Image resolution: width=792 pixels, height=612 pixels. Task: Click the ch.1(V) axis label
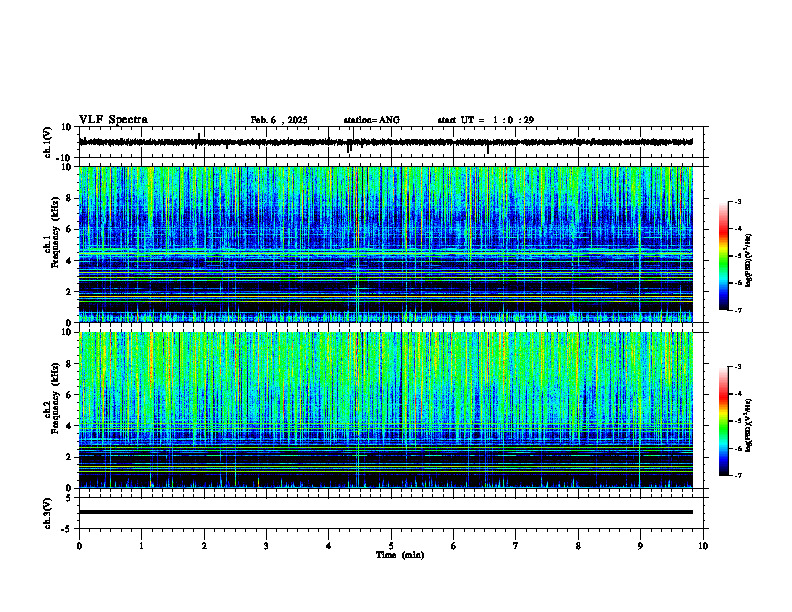[x=48, y=142]
